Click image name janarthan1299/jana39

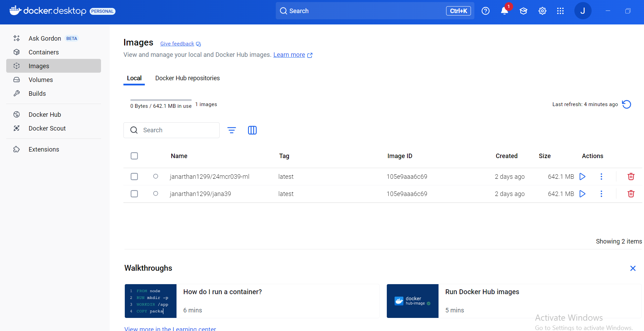tap(200, 194)
